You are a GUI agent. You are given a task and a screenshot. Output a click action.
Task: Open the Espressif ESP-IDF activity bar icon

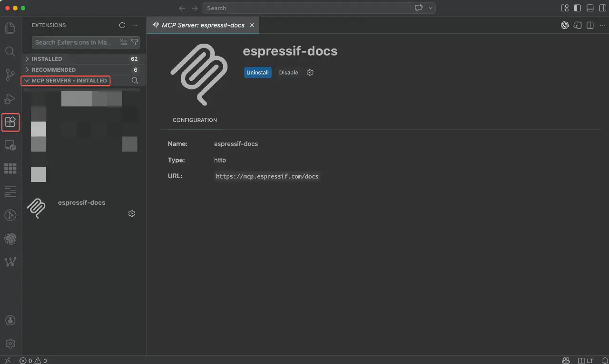(x=10, y=239)
